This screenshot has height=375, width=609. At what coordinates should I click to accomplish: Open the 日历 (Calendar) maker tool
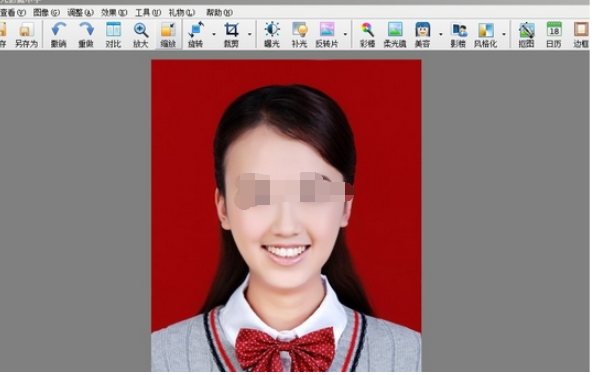pyautogui.click(x=554, y=35)
